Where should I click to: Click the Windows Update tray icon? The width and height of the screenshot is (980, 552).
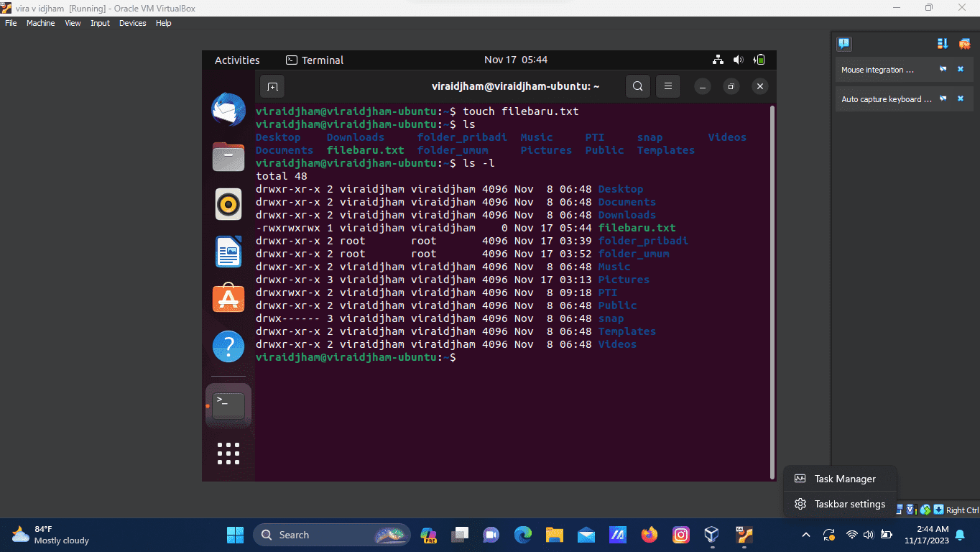(x=829, y=535)
